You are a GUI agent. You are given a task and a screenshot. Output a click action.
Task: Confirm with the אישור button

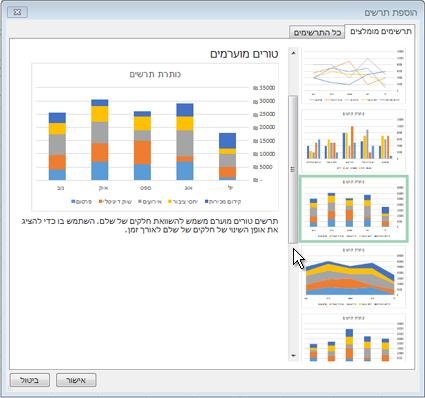click(76, 380)
